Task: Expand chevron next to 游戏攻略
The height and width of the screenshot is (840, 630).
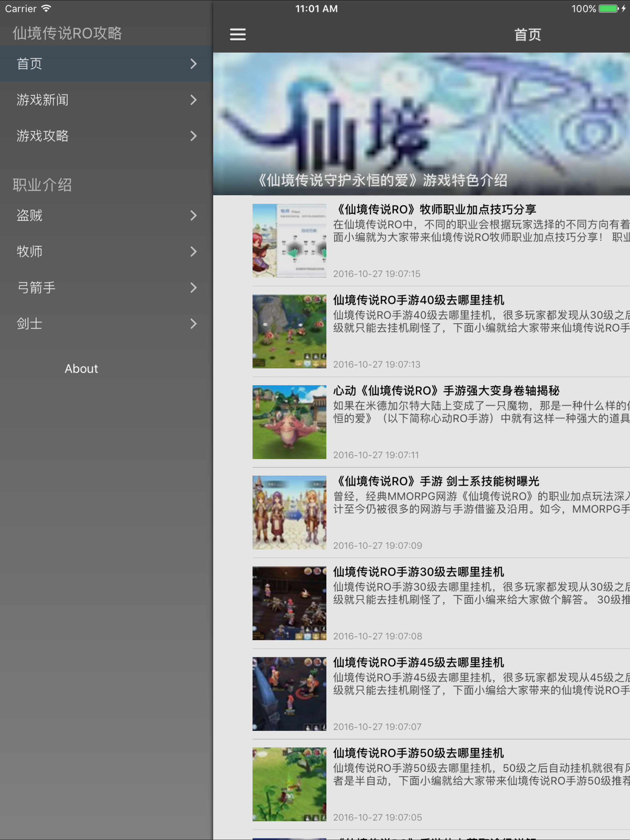Action: click(x=193, y=136)
